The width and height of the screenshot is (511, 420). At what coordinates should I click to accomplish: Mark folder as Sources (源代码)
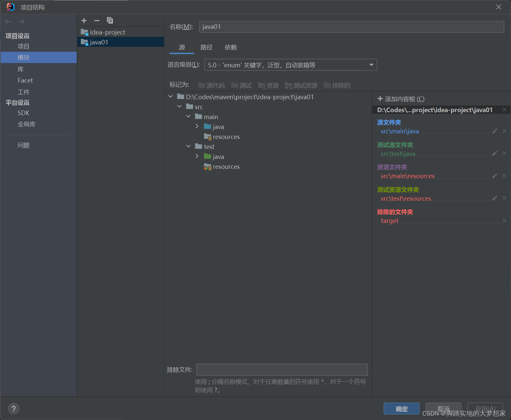(x=212, y=86)
